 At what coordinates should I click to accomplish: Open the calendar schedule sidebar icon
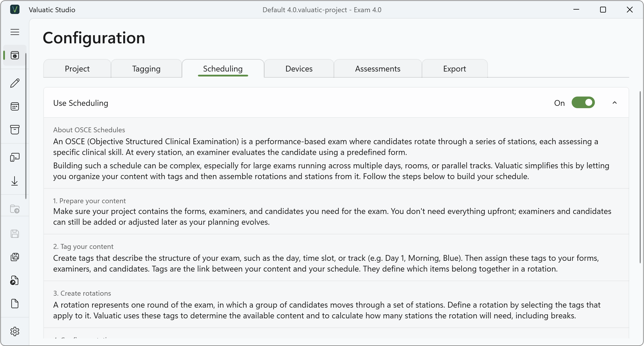coord(15,106)
